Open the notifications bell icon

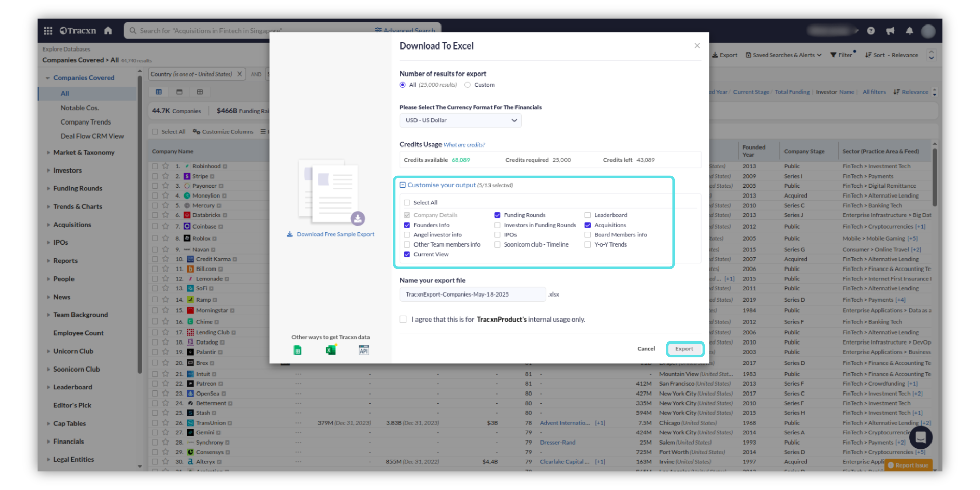[x=909, y=31]
